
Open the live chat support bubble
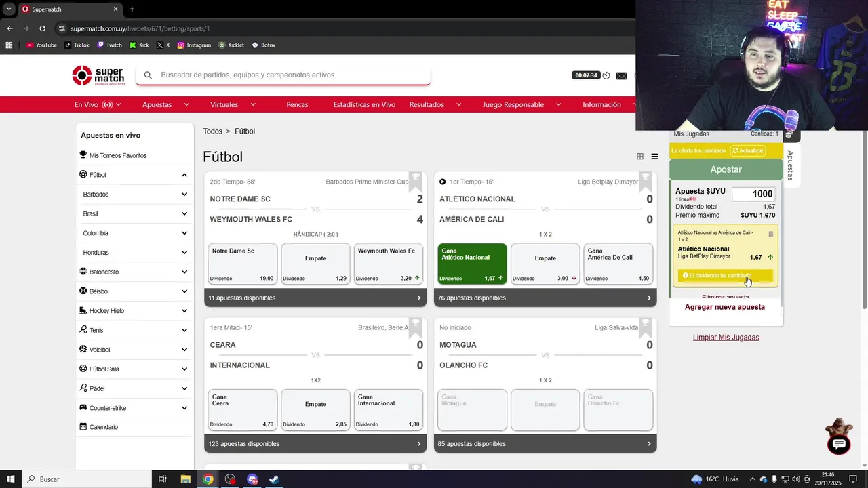pos(839,445)
